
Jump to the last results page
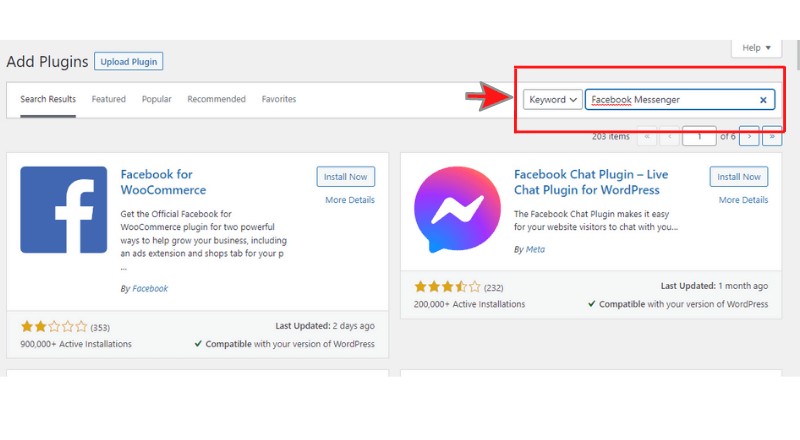click(772, 136)
